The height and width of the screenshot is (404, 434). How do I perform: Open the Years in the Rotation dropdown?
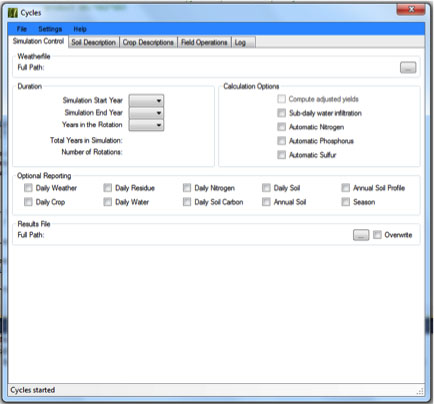pos(146,125)
